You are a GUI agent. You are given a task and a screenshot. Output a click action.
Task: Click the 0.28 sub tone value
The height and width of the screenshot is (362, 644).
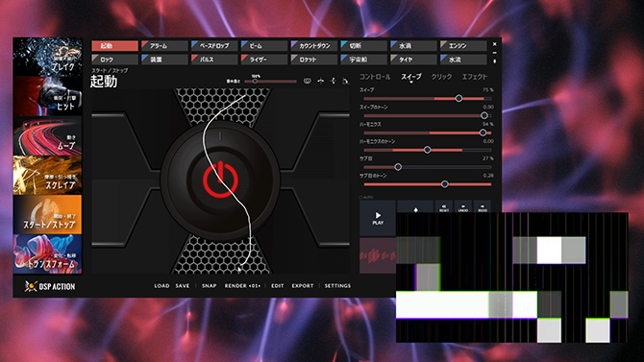[488, 176]
